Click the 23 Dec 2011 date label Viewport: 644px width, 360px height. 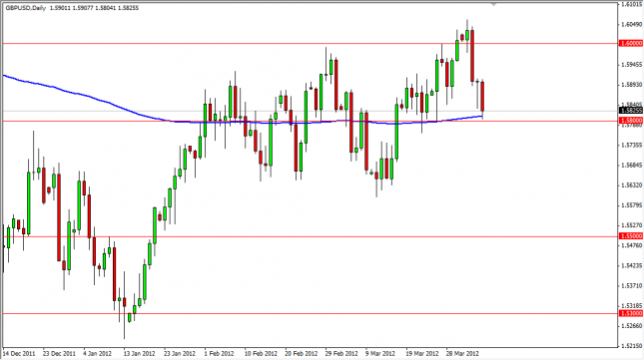pos(59,353)
